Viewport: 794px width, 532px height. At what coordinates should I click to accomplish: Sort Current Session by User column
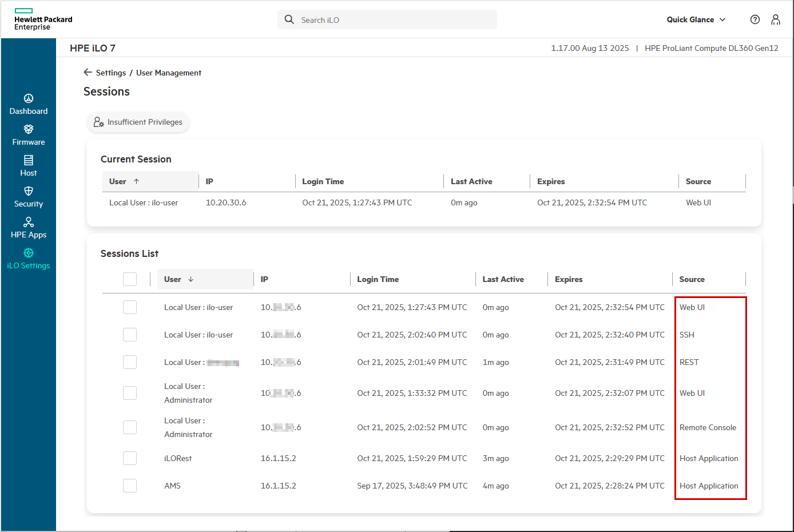point(124,181)
